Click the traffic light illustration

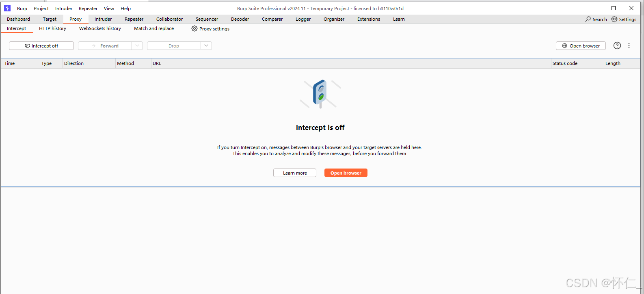(x=320, y=94)
